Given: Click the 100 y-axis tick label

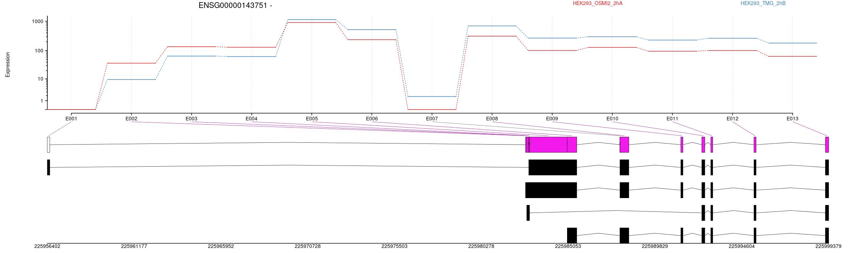Looking at the screenshot, I should (x=39, y=51).
